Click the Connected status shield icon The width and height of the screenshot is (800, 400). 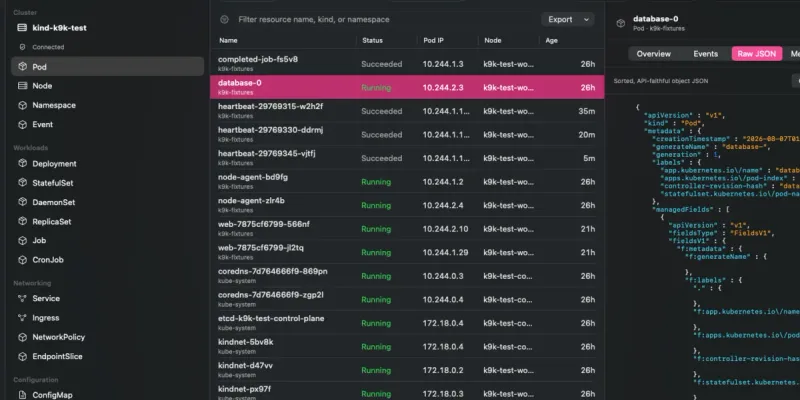(x=22, y=47)
